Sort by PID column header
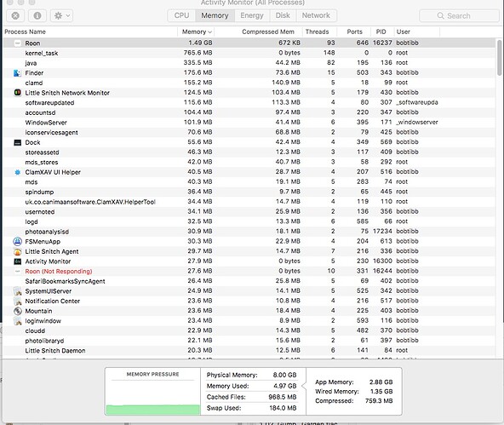 point(381,32)
